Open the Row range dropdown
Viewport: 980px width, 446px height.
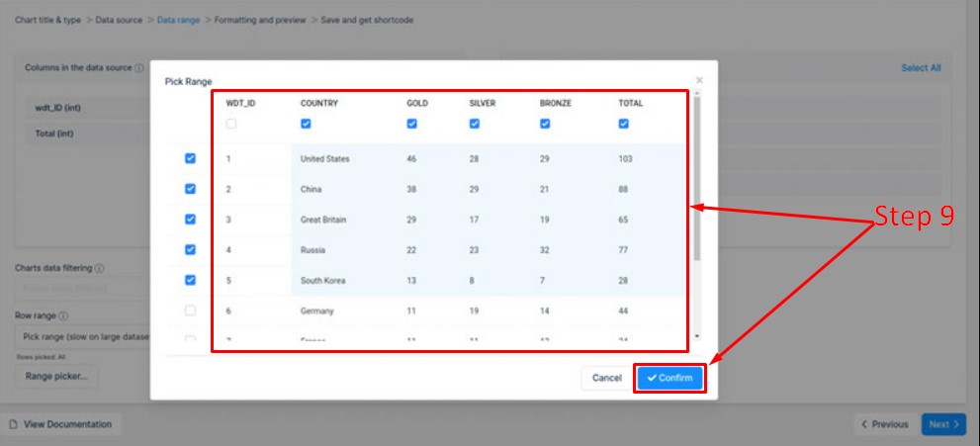point(82,336)
